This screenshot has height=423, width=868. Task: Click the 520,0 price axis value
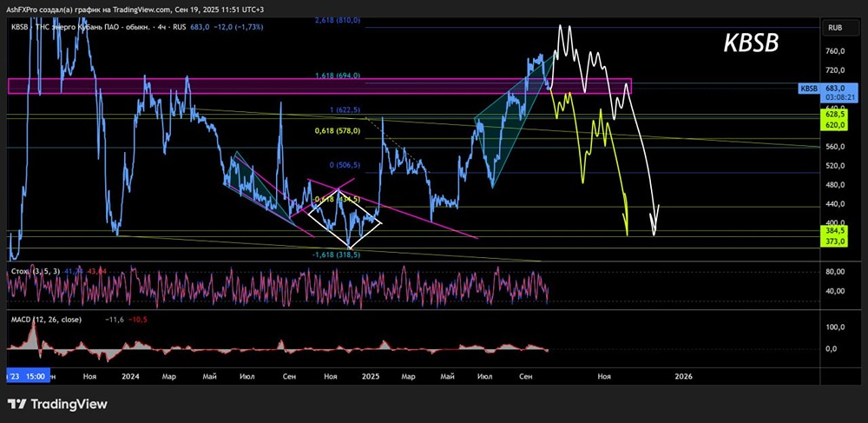tap(834, 166)
